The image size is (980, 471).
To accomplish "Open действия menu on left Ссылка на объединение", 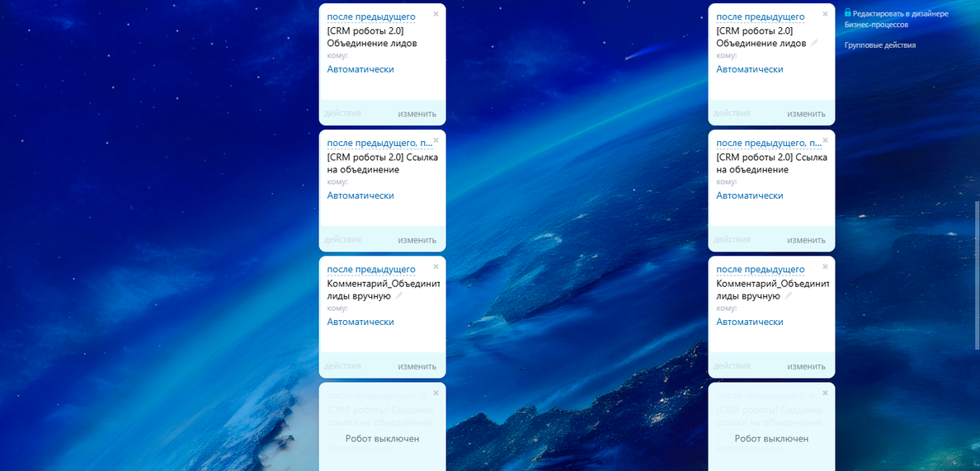I will 342,239.
